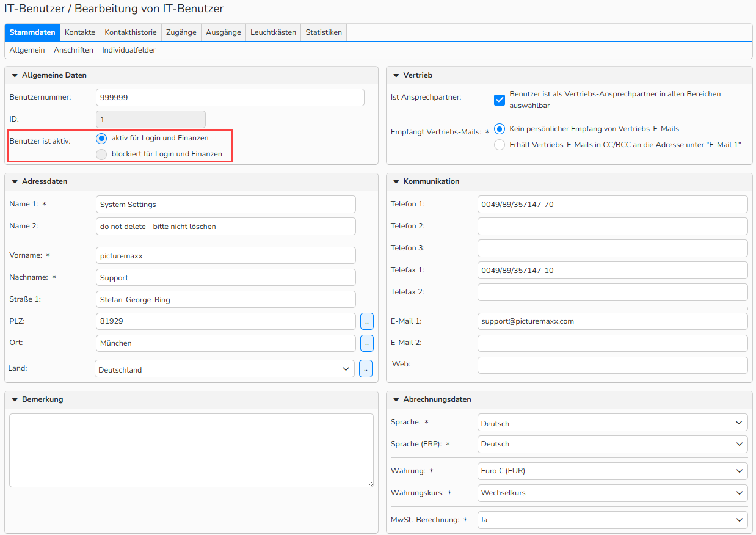Collapse the Allgemeine Daten section

point(15,75)
